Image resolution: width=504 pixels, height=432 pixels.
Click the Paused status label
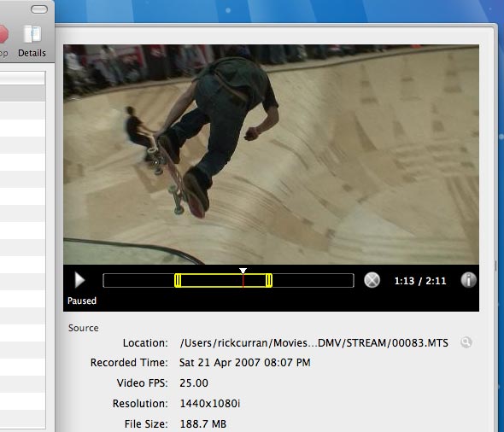click(82, 301)
